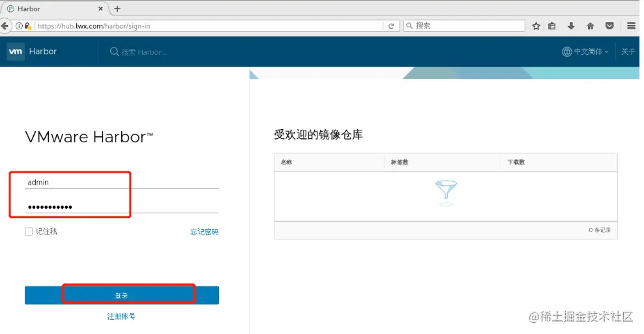The width and height of the screenshot is (644, 334).
Task: Click the vm logo in Harbor header
Action: click(16, 52)
